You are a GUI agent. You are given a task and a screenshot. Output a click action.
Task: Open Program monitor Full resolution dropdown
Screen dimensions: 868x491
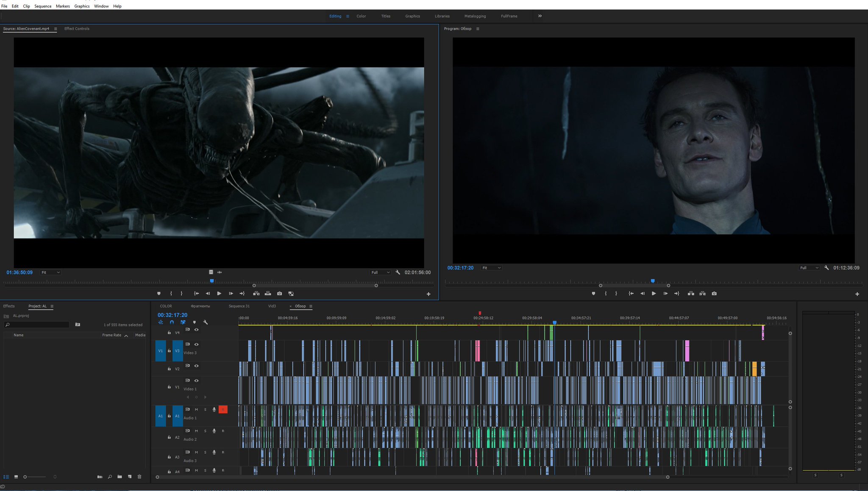[x=809, y=268]
